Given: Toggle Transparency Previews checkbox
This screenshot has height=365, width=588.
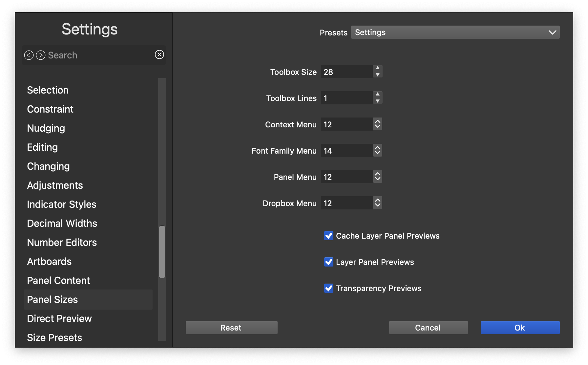Looking at the screenshot, I should tap(329, 288).
